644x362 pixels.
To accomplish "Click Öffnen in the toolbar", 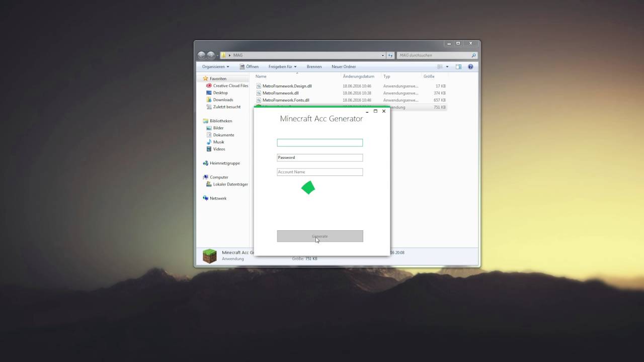I will [x=249, y=66].
